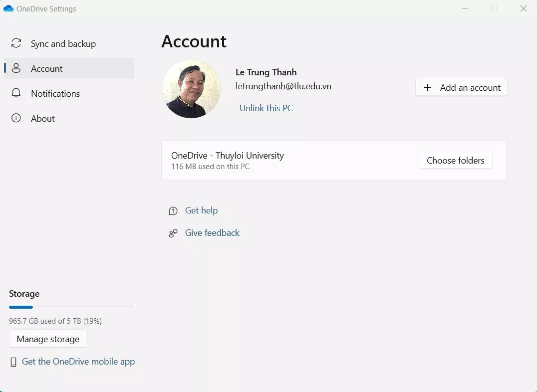The image size is (537, 392).
Task: Minimize the OneDrive Settings window
Action: coord(465,8)
